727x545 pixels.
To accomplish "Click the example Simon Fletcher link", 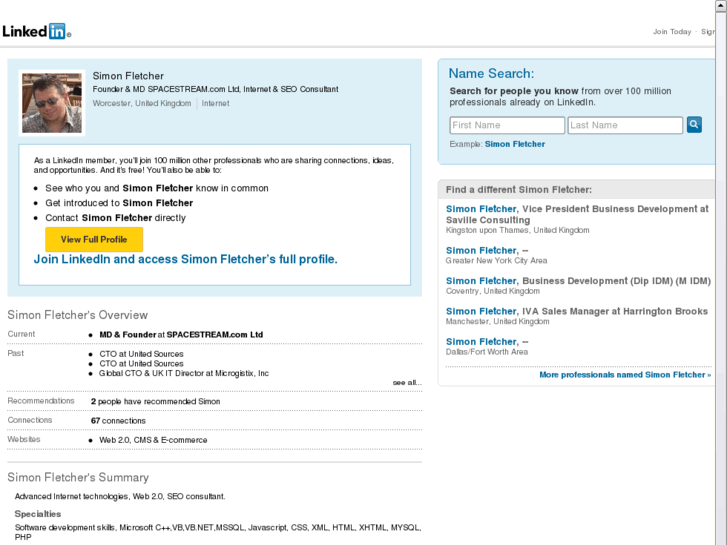I will (x=515, y=144).
